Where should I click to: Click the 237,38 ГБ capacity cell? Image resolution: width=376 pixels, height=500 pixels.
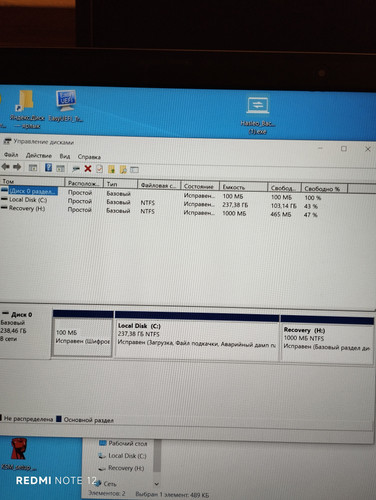[x=235, y=205]
